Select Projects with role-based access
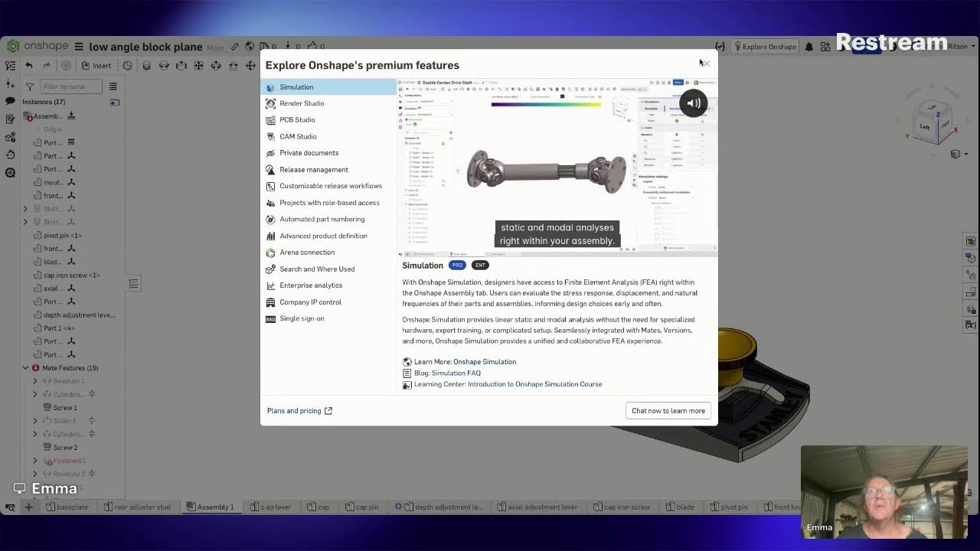 click(x=328, y=203)
